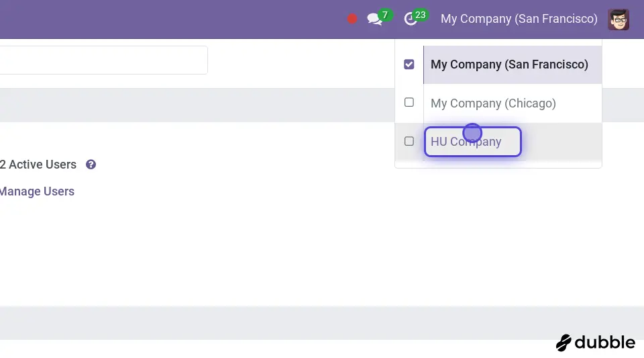644x358 pixels.
Task: Open the activities clock icon
Action: point(410,19)
